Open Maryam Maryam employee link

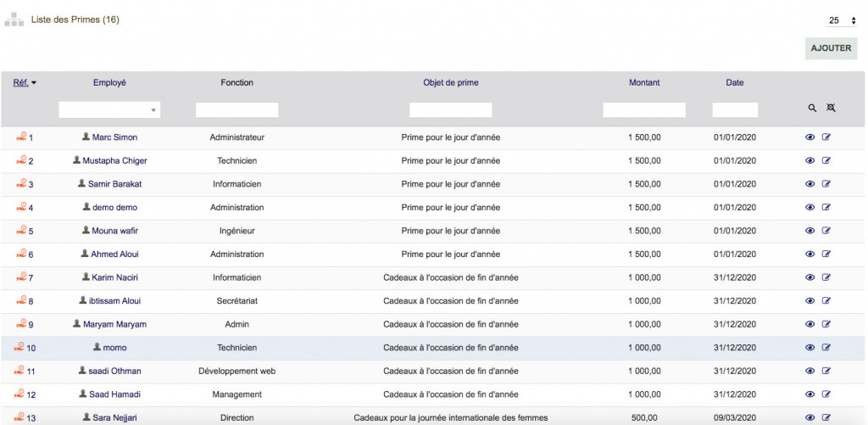click(114, 324)
